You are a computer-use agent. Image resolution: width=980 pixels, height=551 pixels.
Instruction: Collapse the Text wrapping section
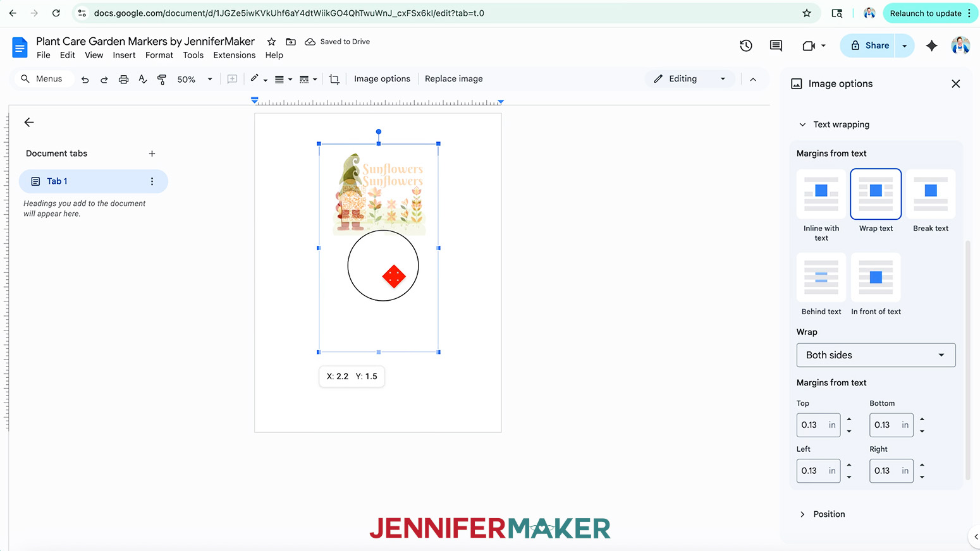click(x=802, y=124)
